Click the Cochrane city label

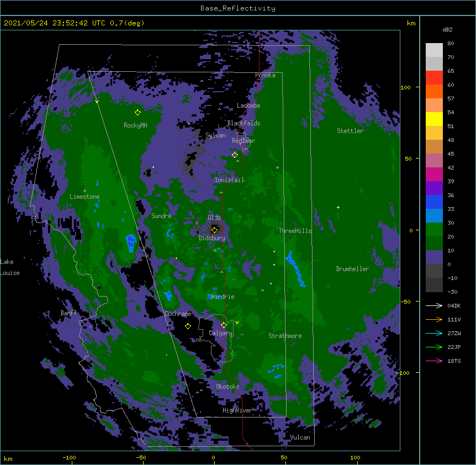178,314
